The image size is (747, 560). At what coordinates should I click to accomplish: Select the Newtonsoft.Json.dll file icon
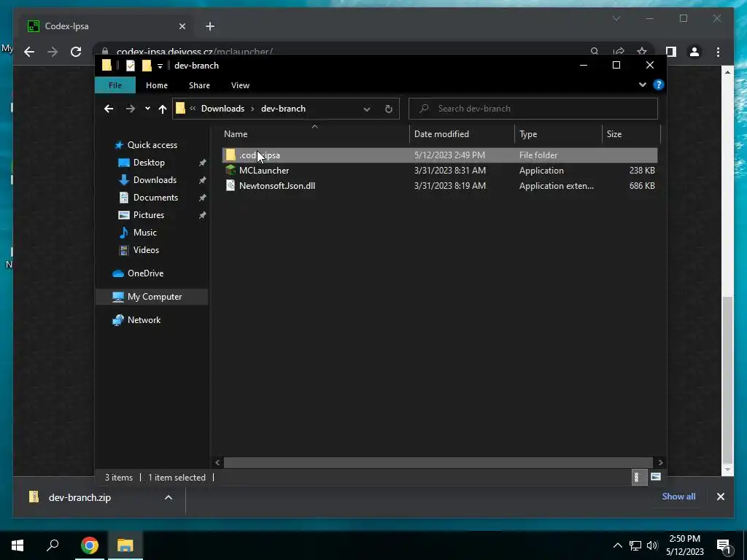[x=231, y=186]
